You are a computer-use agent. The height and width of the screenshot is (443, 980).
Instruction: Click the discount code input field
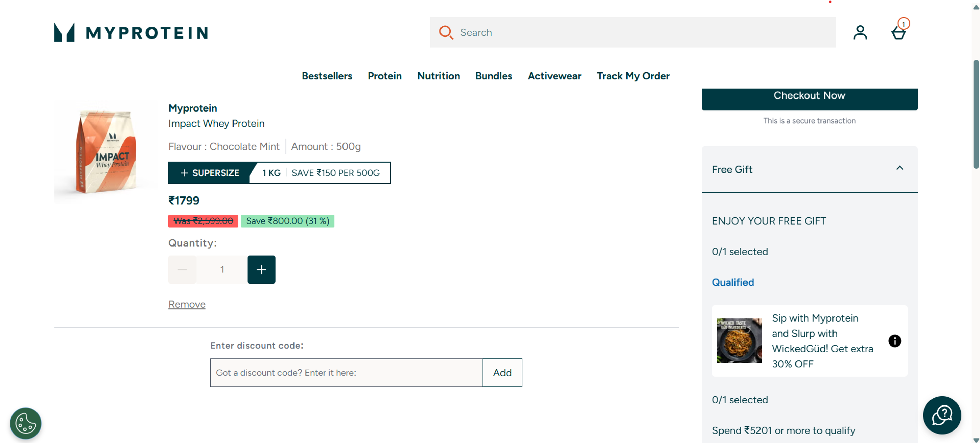point(346,373)
